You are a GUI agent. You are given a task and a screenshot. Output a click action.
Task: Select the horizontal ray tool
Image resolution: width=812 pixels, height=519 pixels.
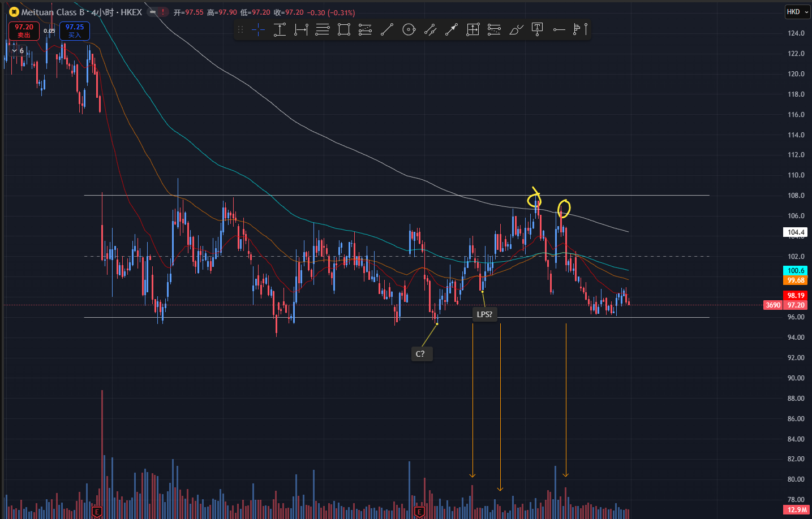559,30
